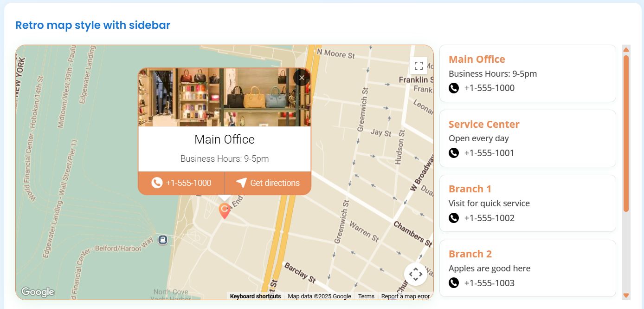Click the Jay St map label
This screenshot has width=644, height=309.
(381, 133)
